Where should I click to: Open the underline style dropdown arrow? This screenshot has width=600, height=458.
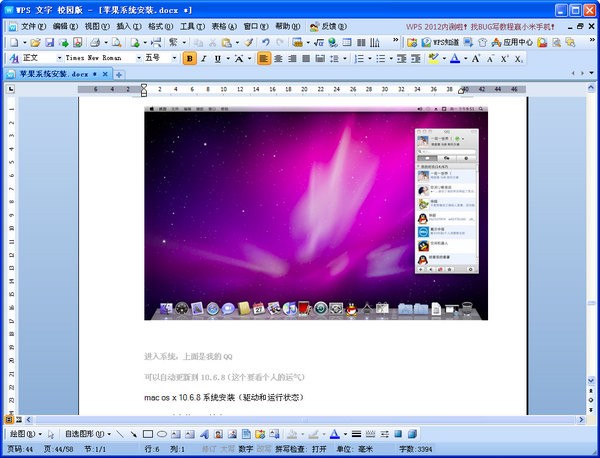[228, 59]
